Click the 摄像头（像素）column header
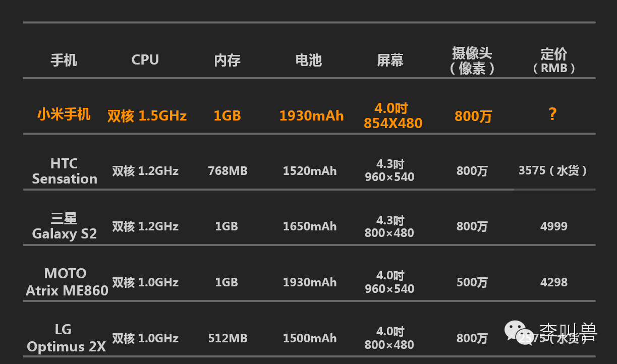This screenshot has width=617, height=364. tap(472, 60)
